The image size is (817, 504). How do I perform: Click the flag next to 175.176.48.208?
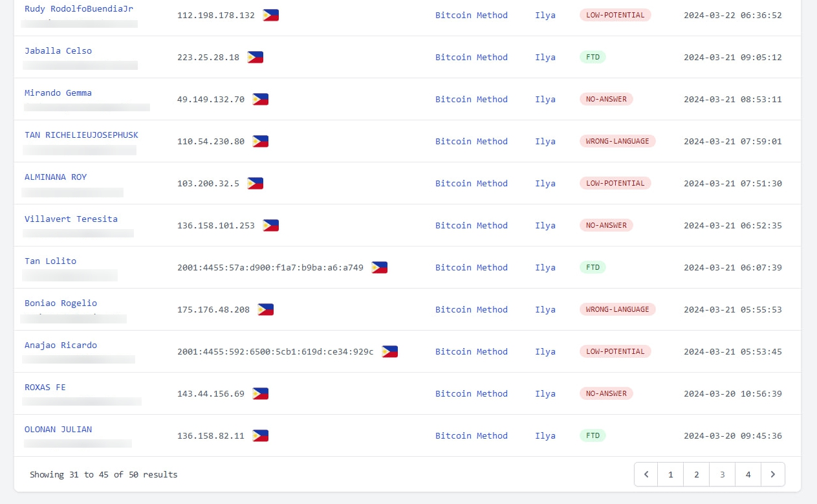[x=265, y=309]
